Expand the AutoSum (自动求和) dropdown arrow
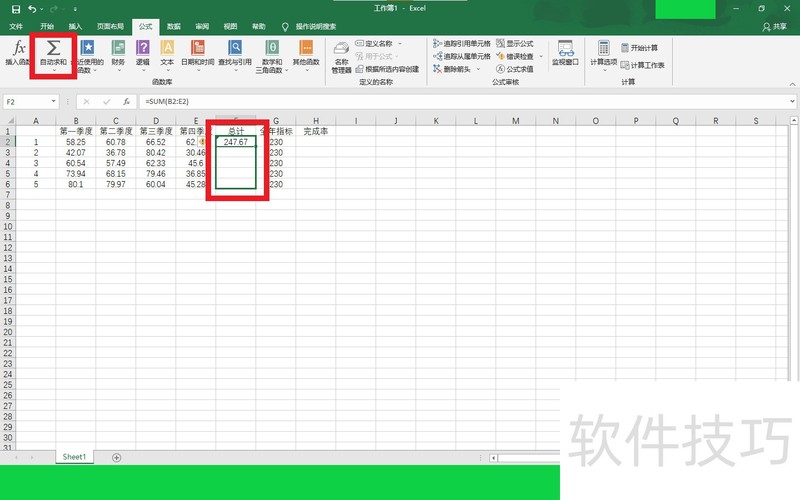This screenshot has height=500, width=800. tap(54, 70)
